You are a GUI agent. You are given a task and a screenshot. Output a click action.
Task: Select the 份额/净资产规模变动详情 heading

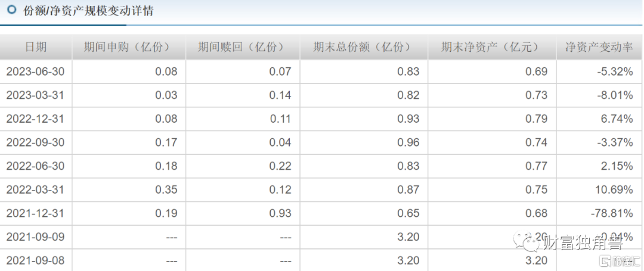pos(88,11)
